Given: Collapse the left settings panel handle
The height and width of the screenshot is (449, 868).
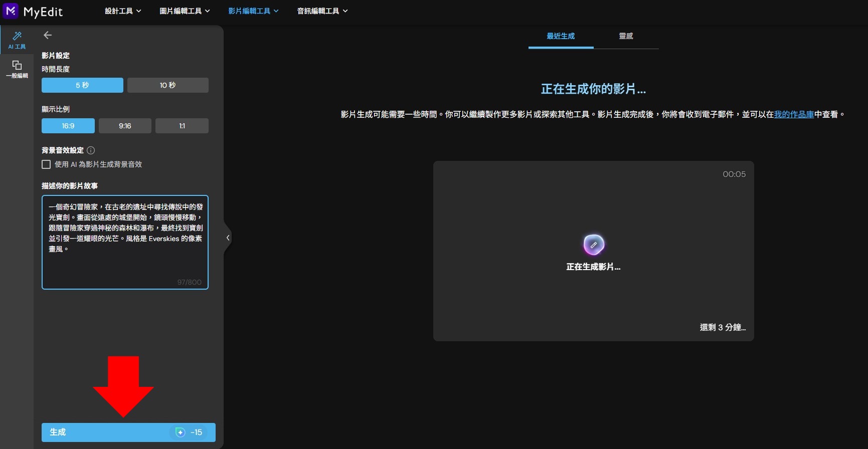Looking at the screenshot, I should [x=228, y=238].
